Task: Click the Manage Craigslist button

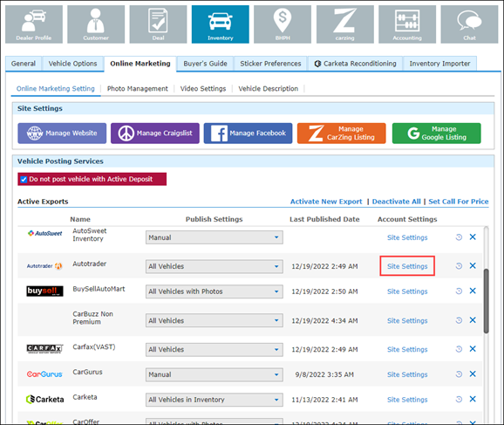Action: 155,134
